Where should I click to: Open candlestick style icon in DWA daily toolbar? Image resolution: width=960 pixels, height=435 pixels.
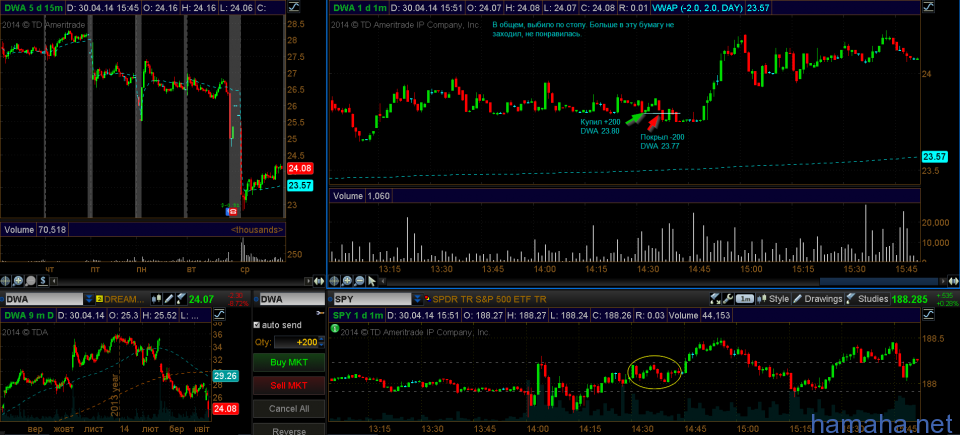(x=156, y=299)
